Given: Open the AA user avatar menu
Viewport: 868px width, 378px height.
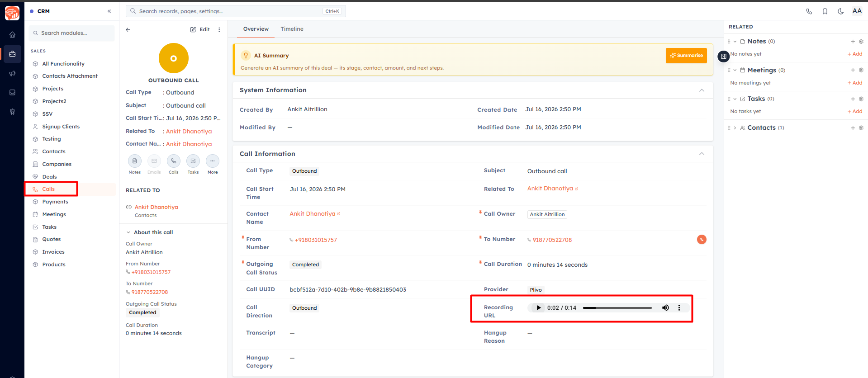Looking at the screenshot, I should tap(857, 11).
